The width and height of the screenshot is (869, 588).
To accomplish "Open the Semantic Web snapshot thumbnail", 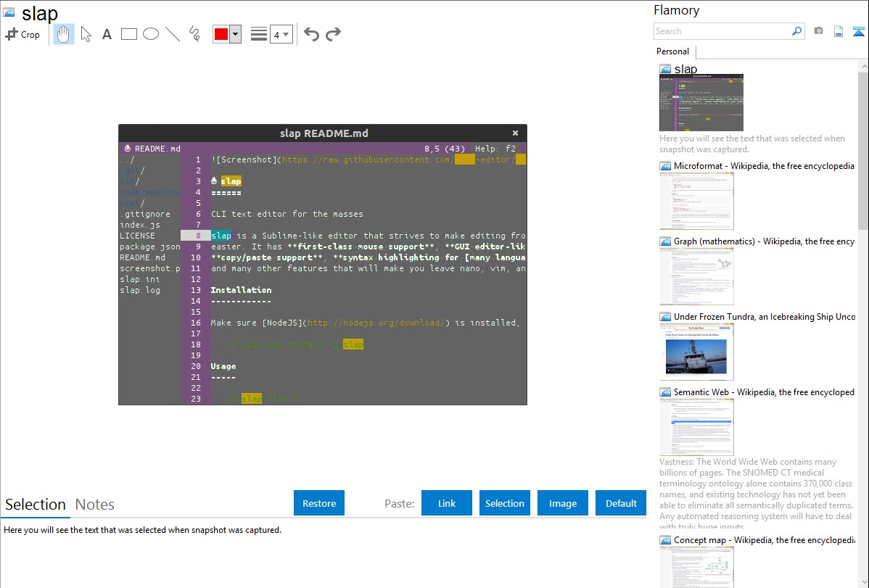I will 696,426.
